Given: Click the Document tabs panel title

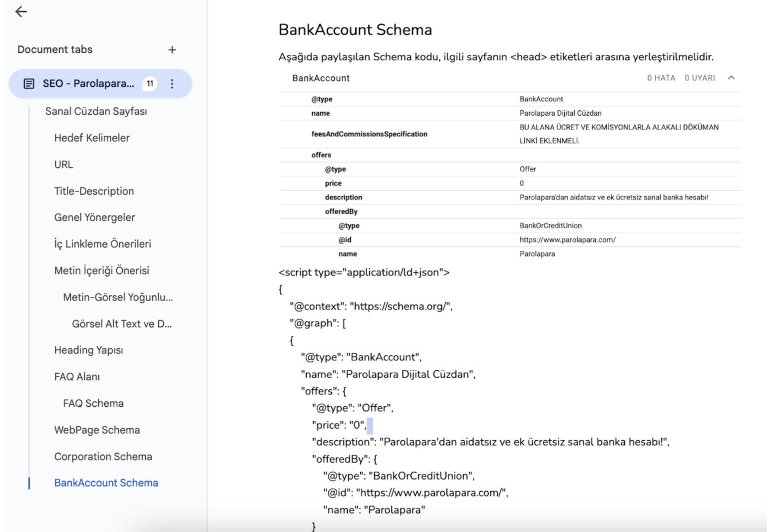Looking at the screenshot, I should [x=55, y=50].
